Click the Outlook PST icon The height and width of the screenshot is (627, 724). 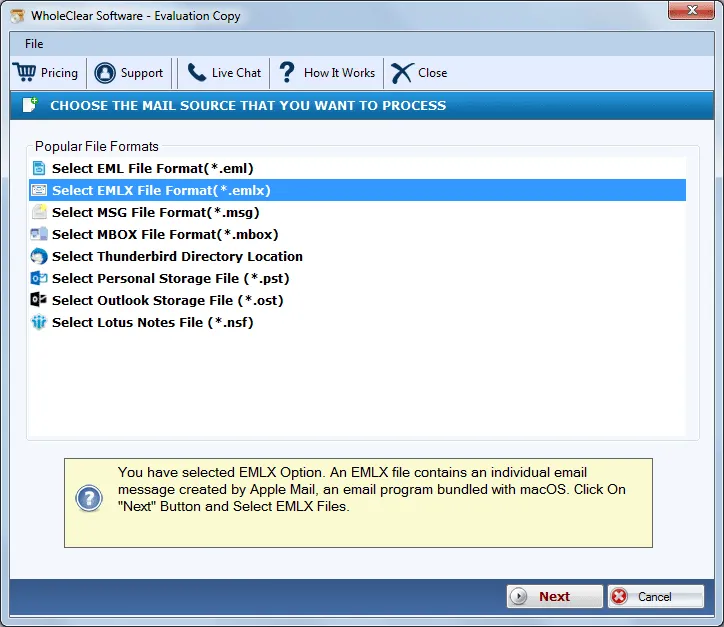coord(39,278)
